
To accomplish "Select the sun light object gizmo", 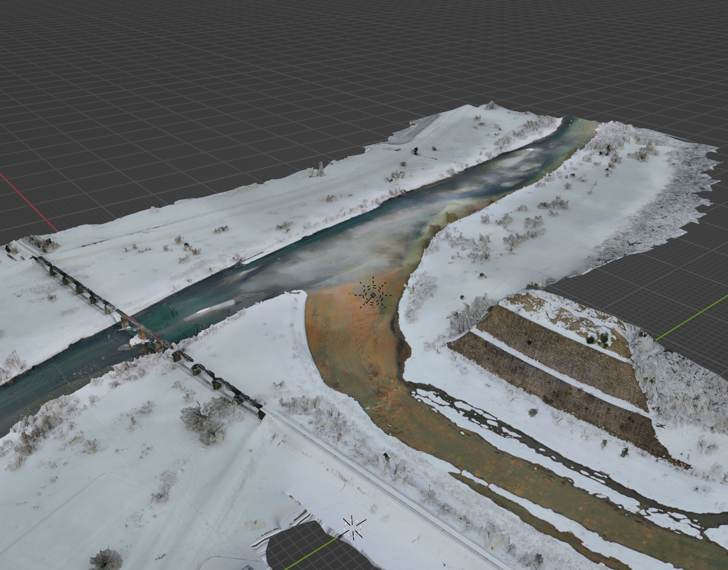I will point(373,295).
